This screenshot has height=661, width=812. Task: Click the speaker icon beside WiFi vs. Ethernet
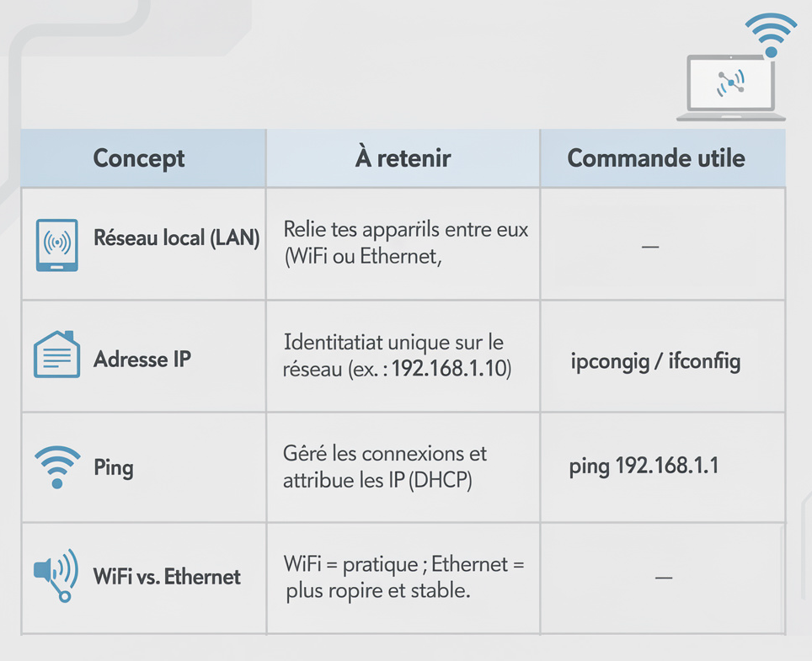[x=56, y=574]
